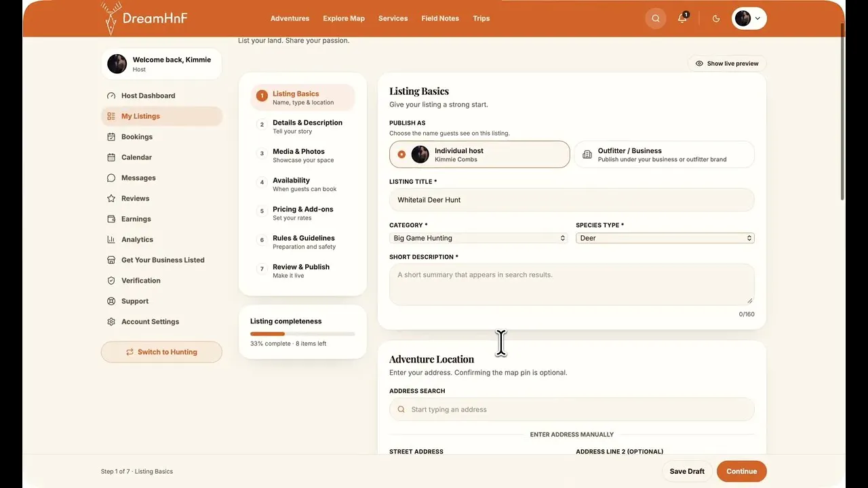Open the Services nav item
This screenshot has width=868, height=488.
point(393,18)
